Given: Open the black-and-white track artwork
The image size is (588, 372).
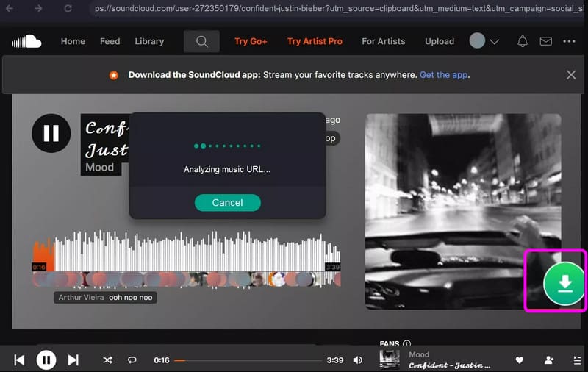Looking at the screenshot, I should coord(463,212).
